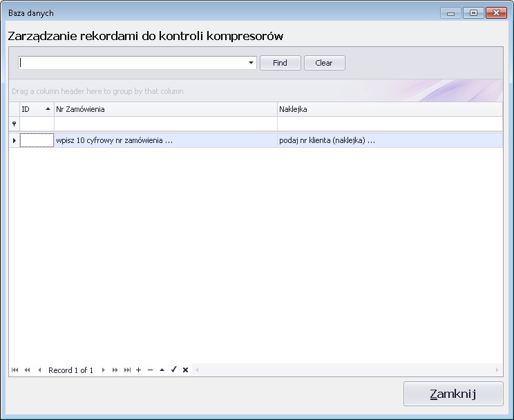Viewport: 514px width, 420px height.
Task: Go to next record arrow
Action: point(103,370)
